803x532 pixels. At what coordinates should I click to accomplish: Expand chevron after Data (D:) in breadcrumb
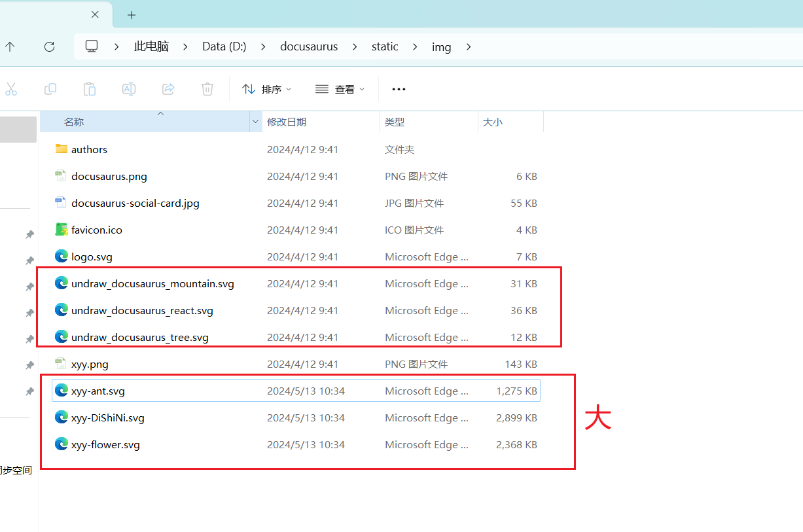pos(263,46)
